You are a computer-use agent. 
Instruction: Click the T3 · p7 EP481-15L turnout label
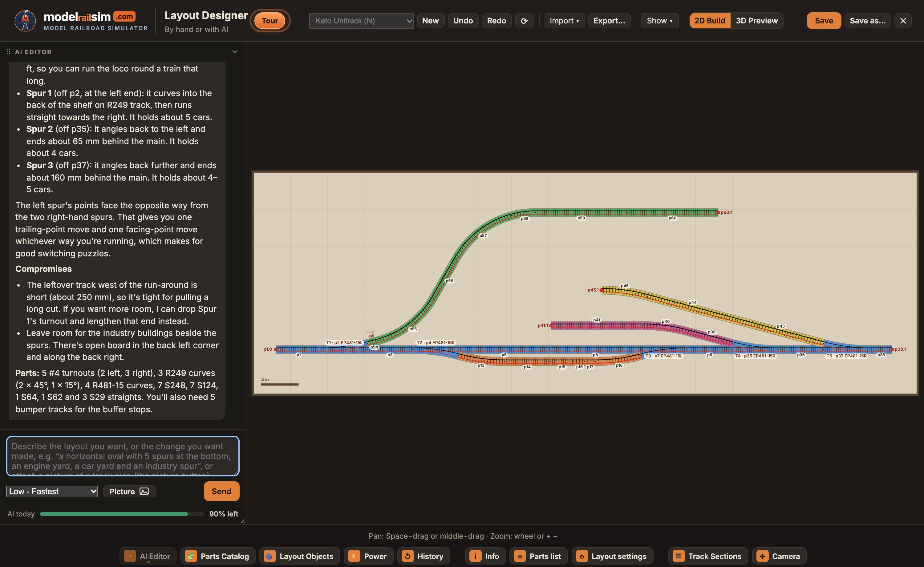pos(664,356)
